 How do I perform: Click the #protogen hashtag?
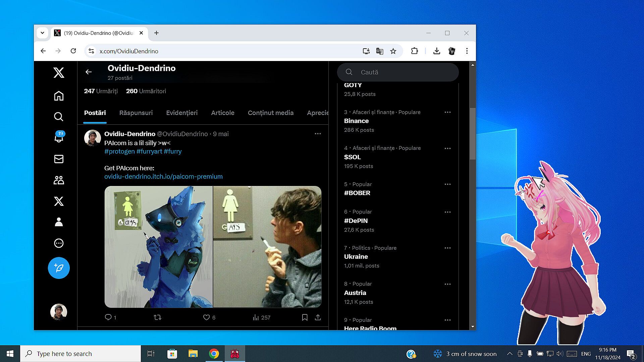tap(119, 151)
